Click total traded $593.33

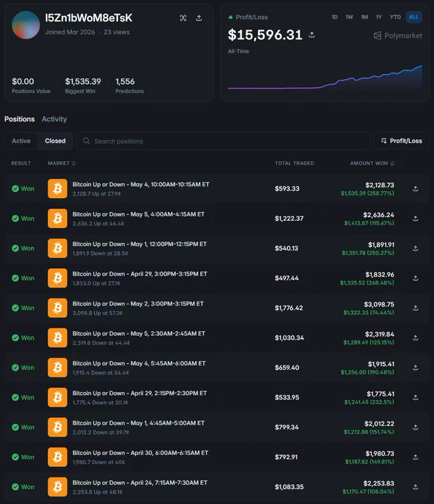287,189
